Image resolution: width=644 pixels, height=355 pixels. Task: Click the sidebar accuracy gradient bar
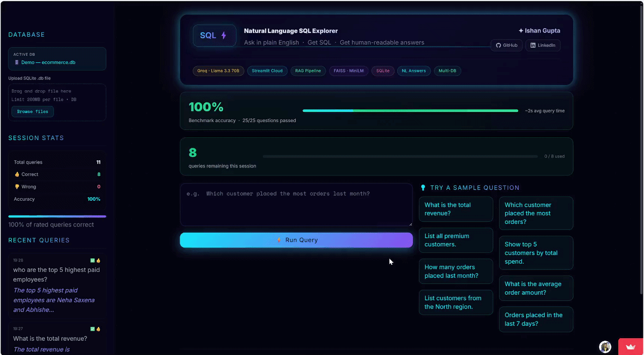point(57,216)
